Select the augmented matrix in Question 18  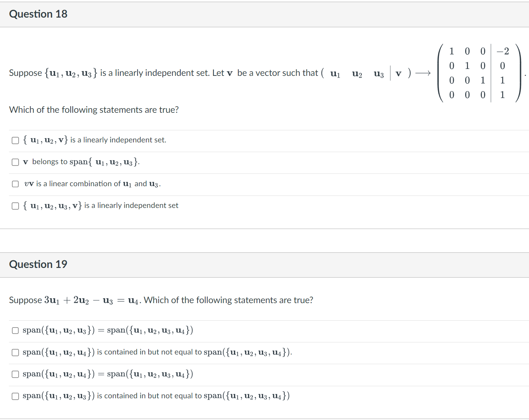click(x=479, y=73)
